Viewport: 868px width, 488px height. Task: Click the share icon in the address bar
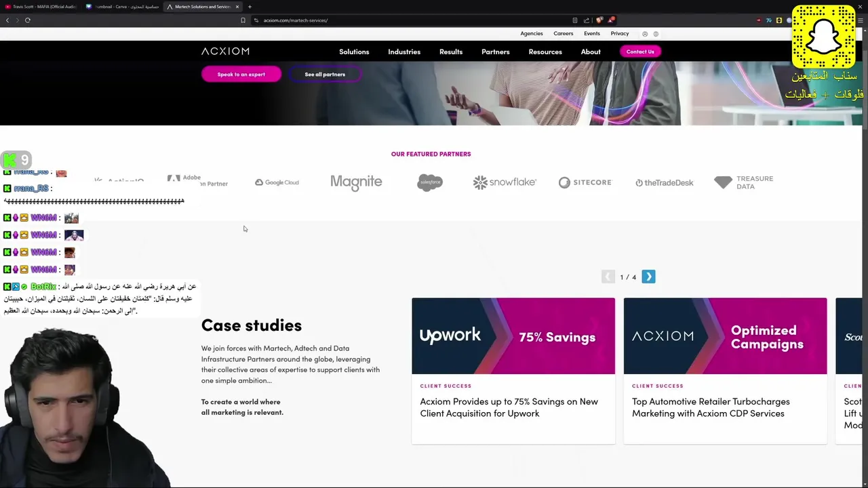pyautogui.click(x=587, y=20)
